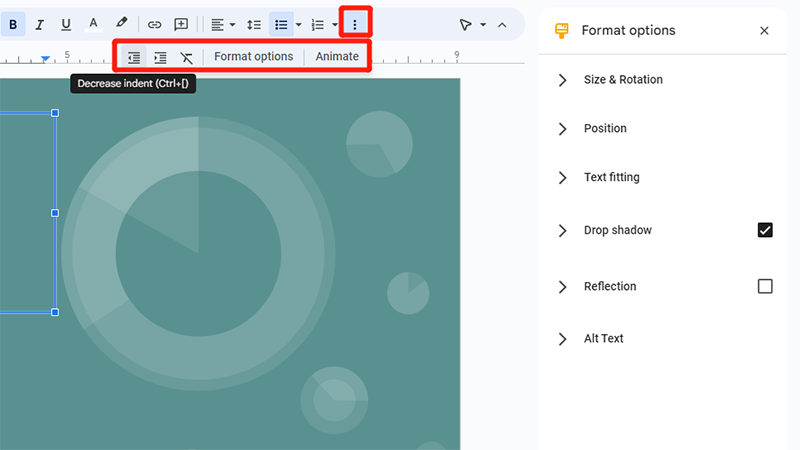
Task: Click the Position label
Action: point(605,128)
